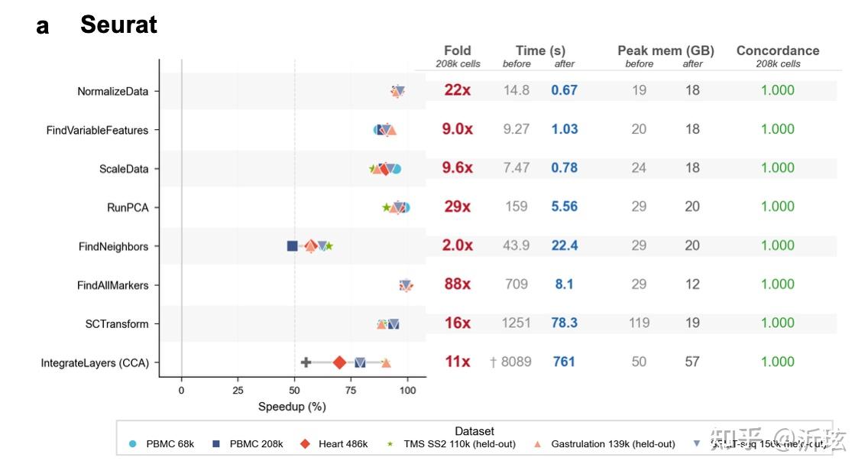Click the Concordance column header
The height and width of the screenshot is (474, 868).
pyautogui.click(x=778, y=50)
